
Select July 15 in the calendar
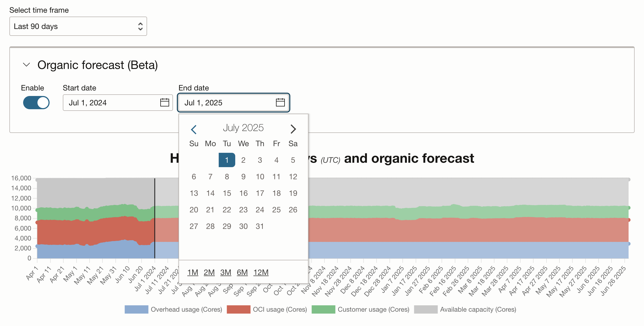coord(227,193)
